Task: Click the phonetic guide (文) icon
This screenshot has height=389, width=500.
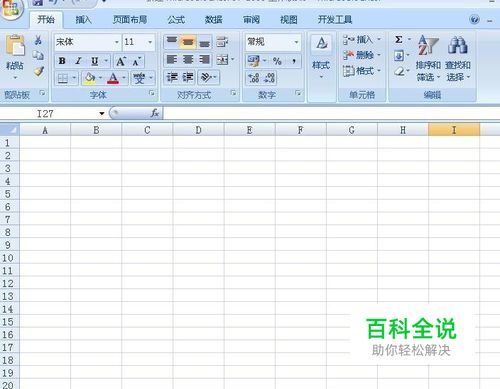Action: point(139,78)
